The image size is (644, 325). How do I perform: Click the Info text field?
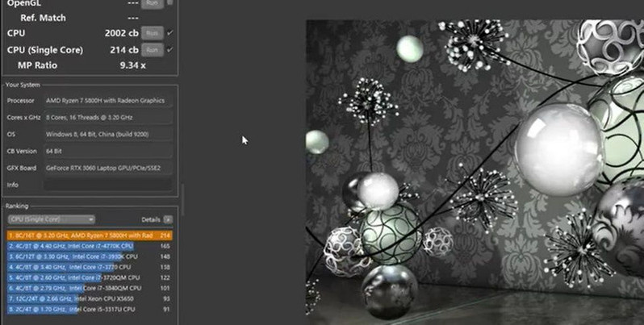tap(107, 185)
